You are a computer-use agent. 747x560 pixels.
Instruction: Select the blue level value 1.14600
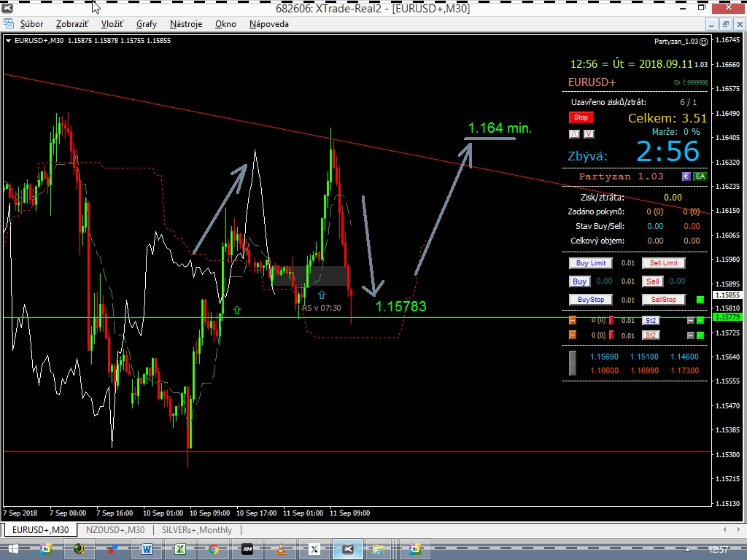click(684, 357)
